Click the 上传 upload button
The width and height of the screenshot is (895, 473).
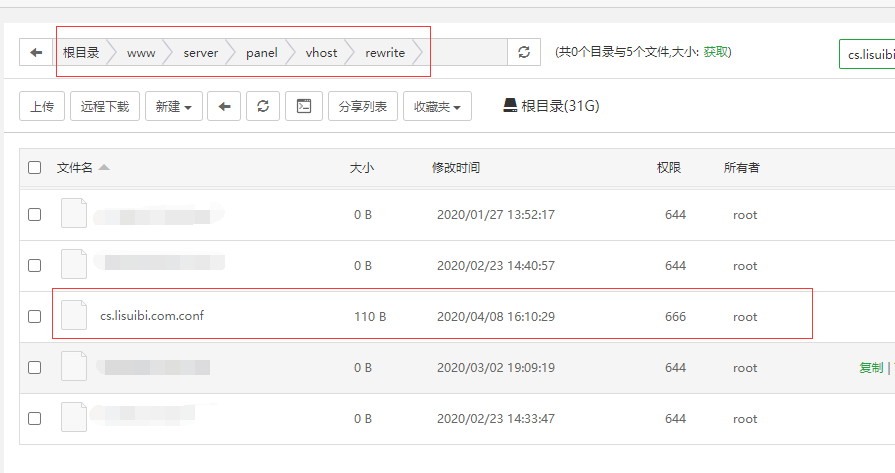tap(42, 106)
